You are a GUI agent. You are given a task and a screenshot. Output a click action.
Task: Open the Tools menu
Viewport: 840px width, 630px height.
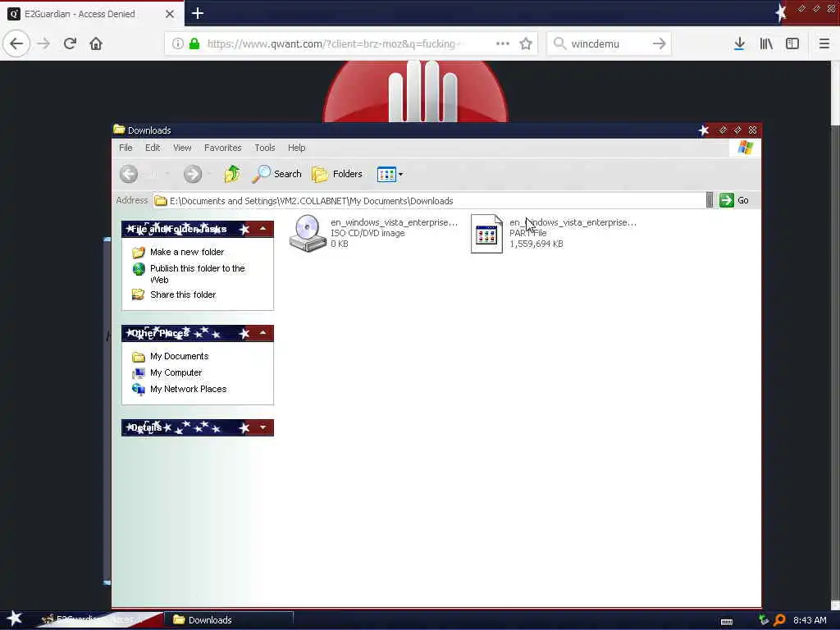[x=265, y=148]
